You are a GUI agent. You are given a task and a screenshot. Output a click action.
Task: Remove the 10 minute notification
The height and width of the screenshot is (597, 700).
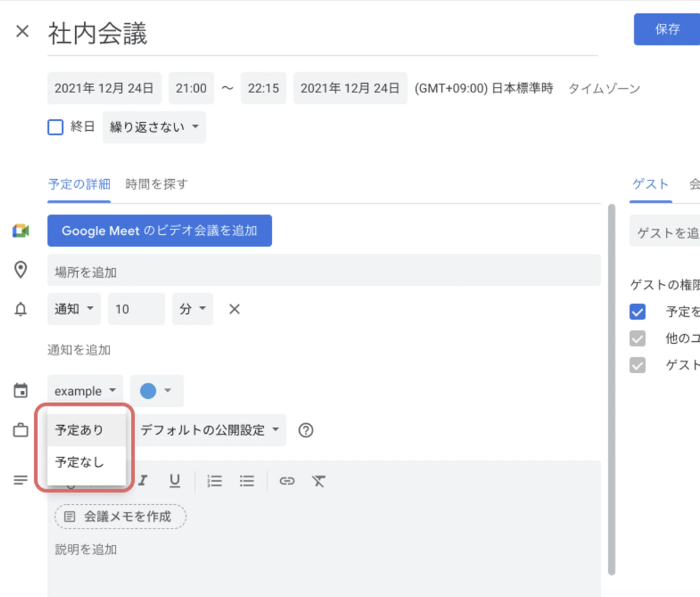[x=234, y=310]
